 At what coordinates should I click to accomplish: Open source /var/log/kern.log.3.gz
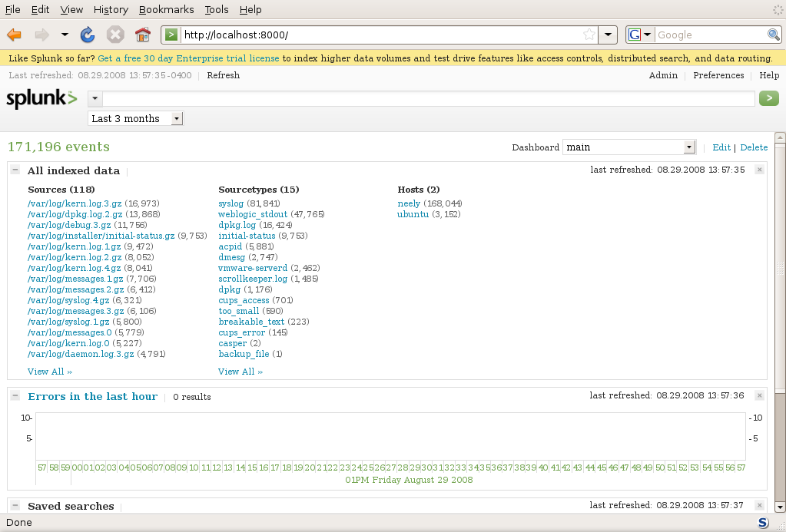pyautogui.click(x=75, y=203)
